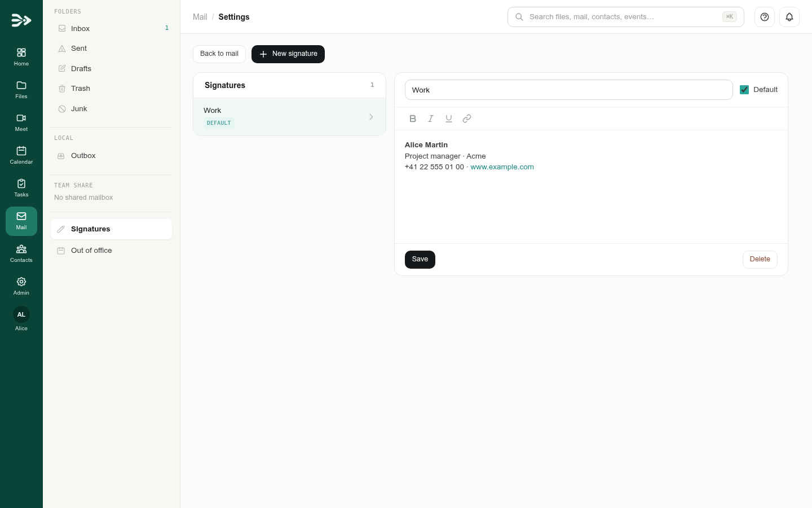Expand the Work signature chevron

pos(371,117)
